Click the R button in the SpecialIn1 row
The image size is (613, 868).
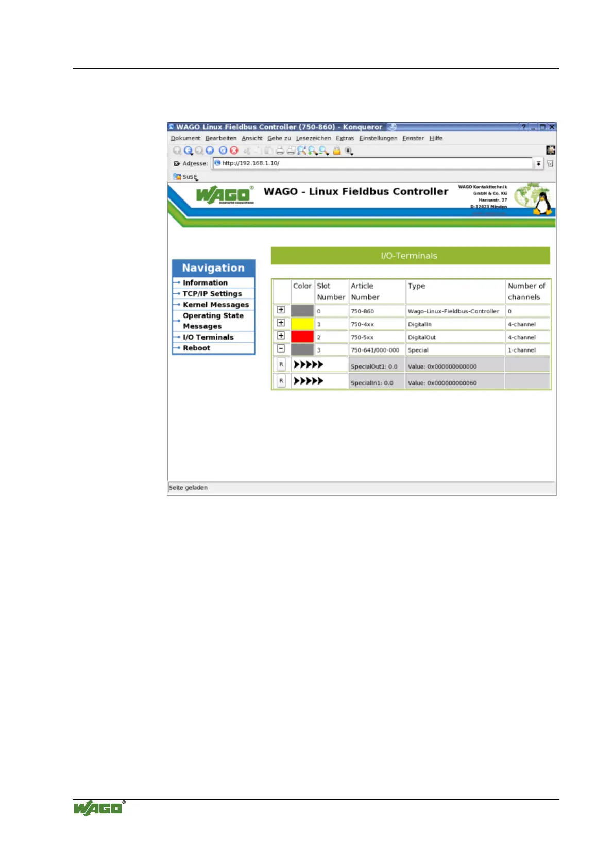(x=281, y=381)
